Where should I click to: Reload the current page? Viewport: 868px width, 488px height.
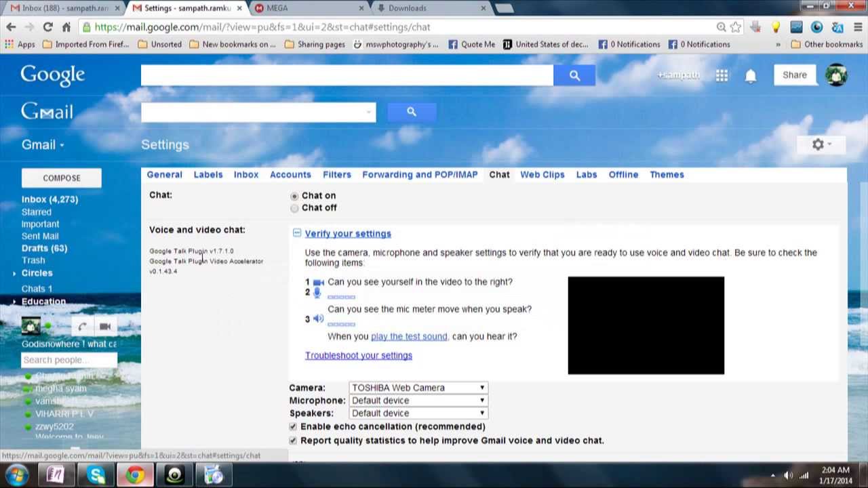click(x=47, y=27)
